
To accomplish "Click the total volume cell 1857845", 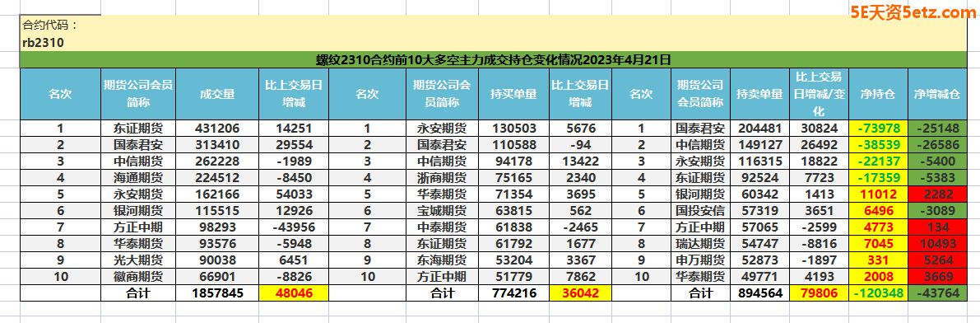I will coord(217,293).
